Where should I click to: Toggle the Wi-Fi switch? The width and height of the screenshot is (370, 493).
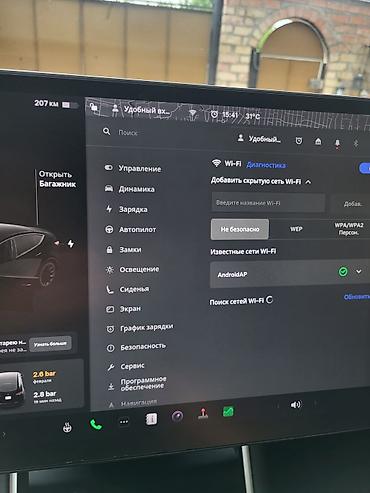365,168
